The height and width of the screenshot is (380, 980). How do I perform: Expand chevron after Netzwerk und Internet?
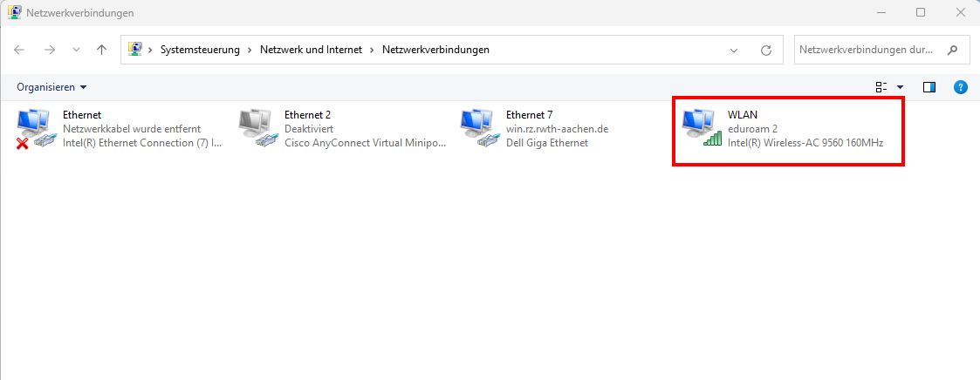coord(373,50)
